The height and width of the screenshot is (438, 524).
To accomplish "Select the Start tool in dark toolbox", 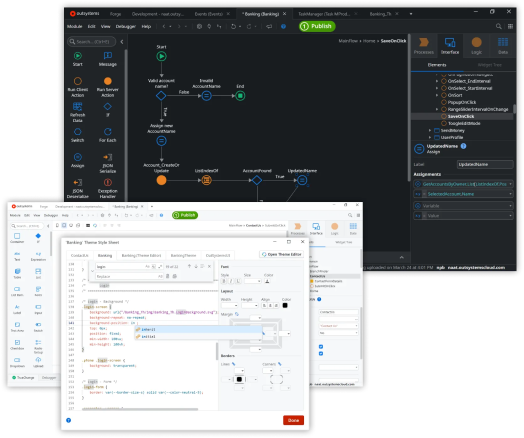I will tap(78, 59).
